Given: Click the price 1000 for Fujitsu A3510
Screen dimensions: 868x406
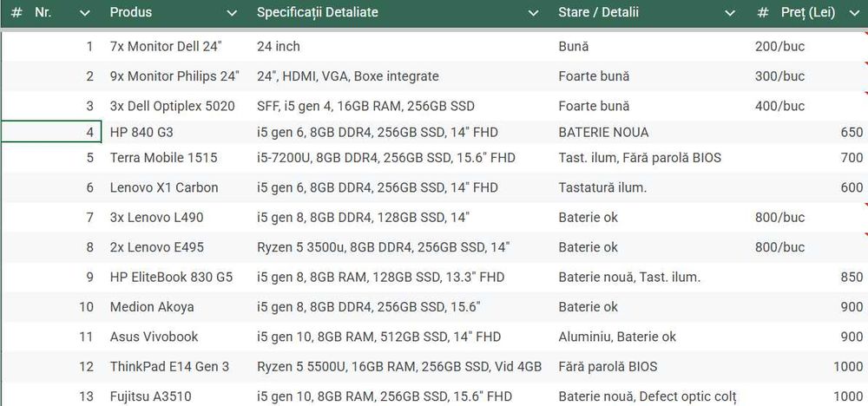Looking at the screenshot, I should coord(848,396).
